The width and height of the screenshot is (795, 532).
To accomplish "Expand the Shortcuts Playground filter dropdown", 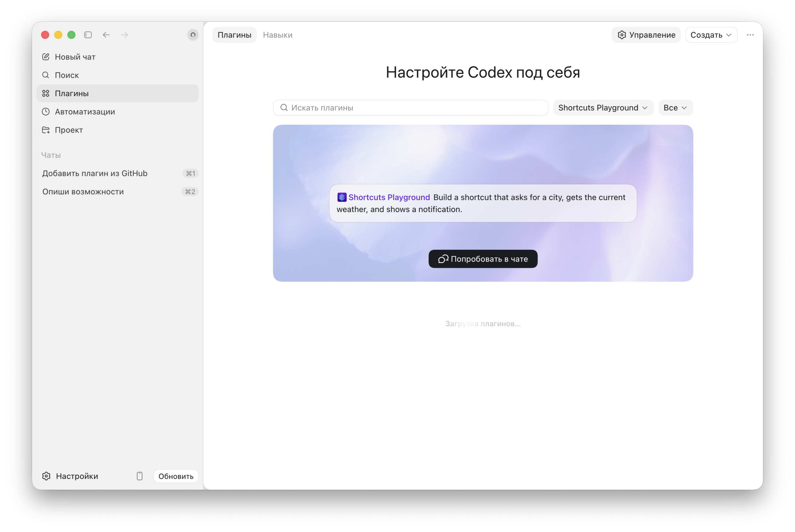I will point(603,108).
